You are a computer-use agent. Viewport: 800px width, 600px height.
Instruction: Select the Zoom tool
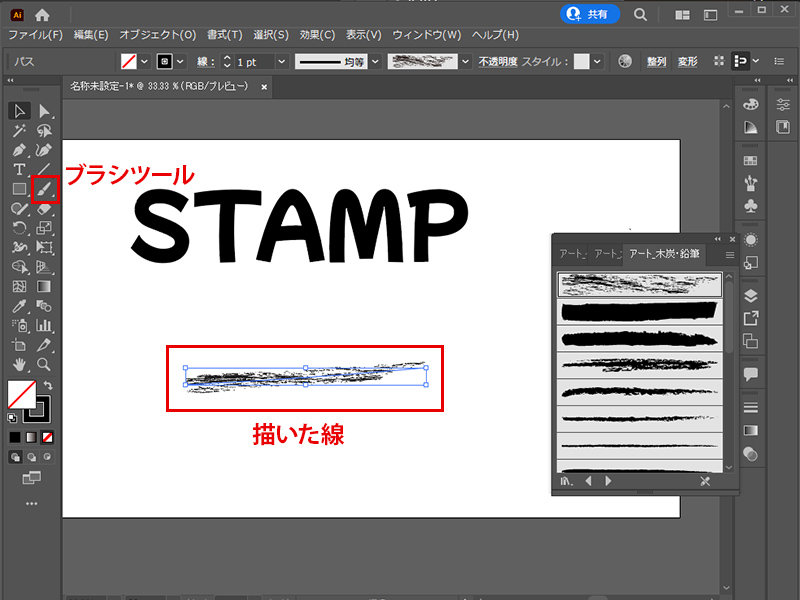tap(42, 363)
